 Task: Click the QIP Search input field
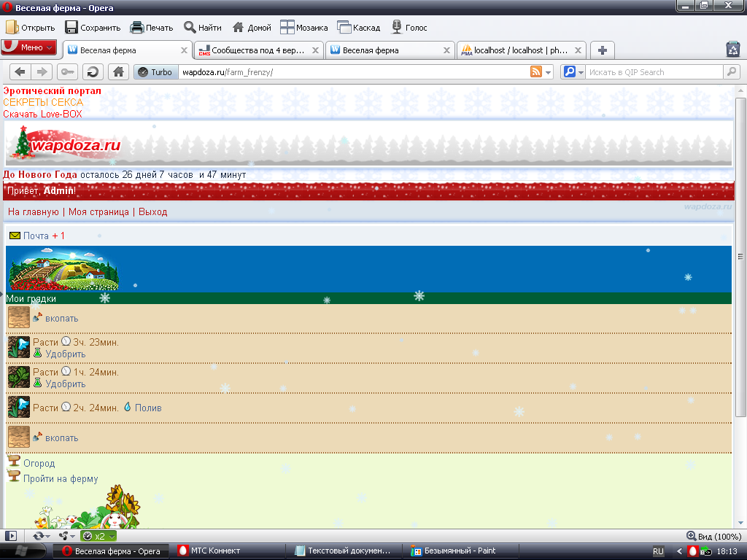coord(654,72)
